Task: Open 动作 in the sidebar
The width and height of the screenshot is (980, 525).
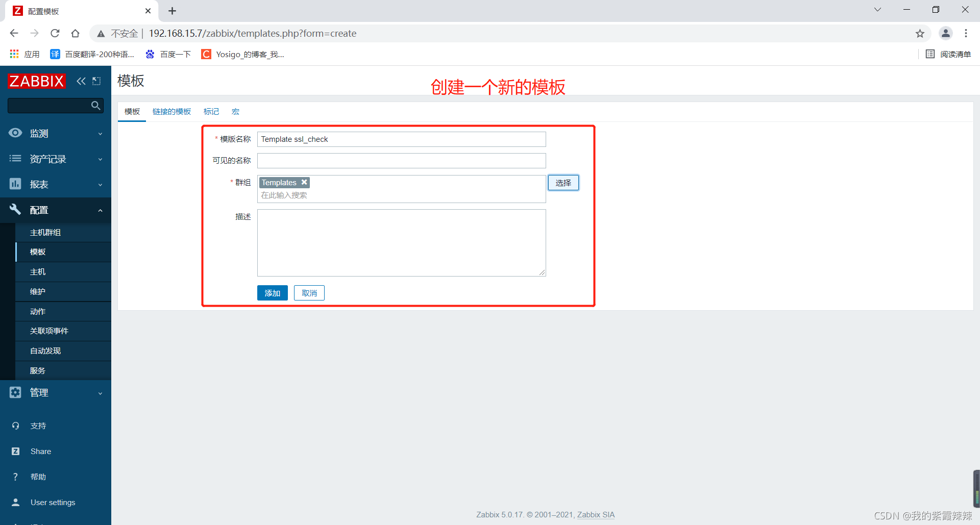Action: [x=63, y=311]
